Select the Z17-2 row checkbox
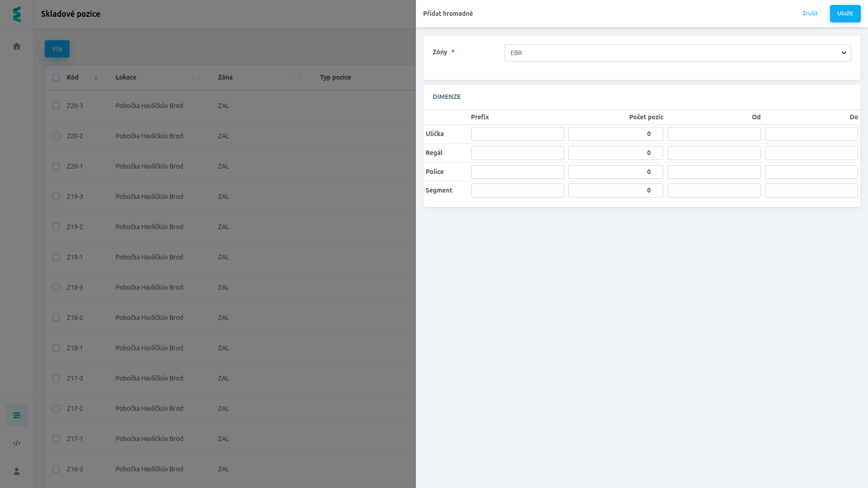 pos(56,408)
